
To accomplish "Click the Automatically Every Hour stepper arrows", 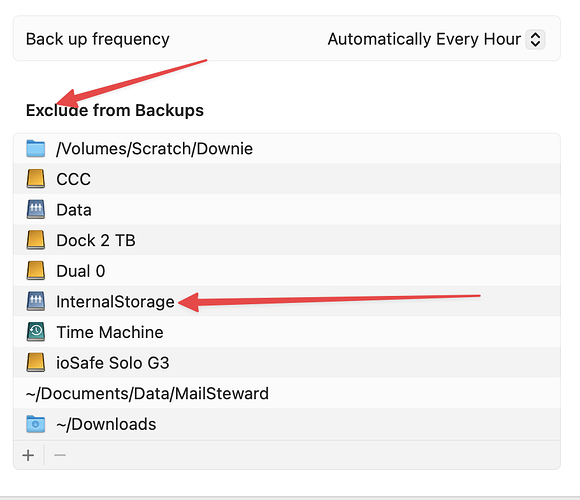I will pyautogui.click(x=535, y=39).
